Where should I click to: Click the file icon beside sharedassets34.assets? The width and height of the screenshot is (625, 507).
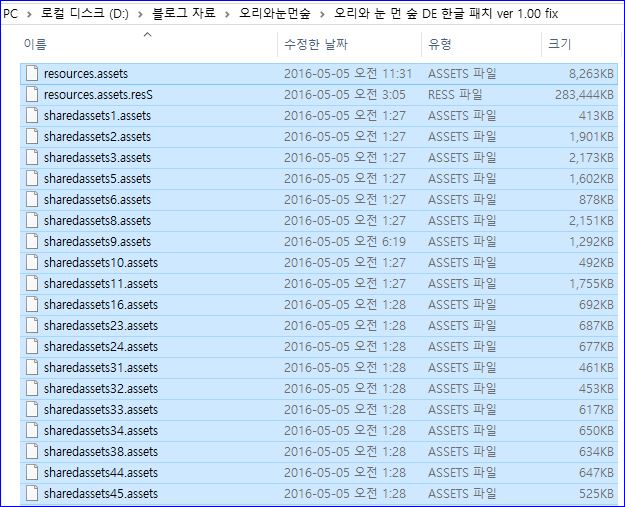pos(32,430)
